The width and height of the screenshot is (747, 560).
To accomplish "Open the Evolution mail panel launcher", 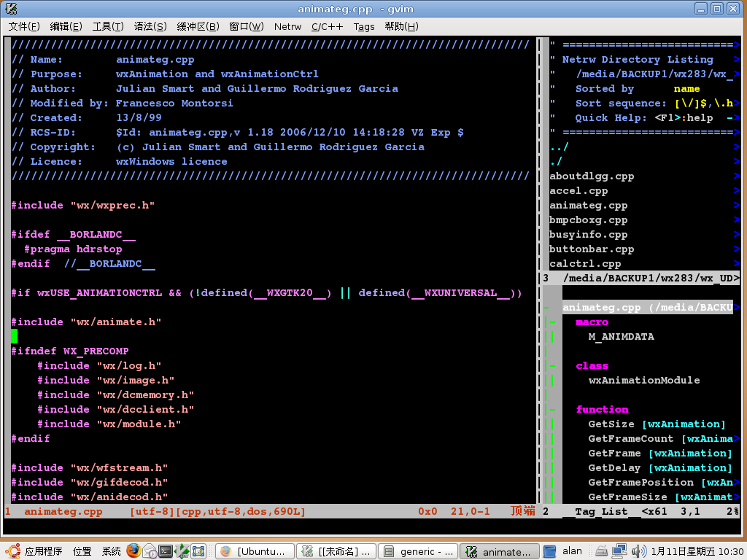I will point(150,551).
